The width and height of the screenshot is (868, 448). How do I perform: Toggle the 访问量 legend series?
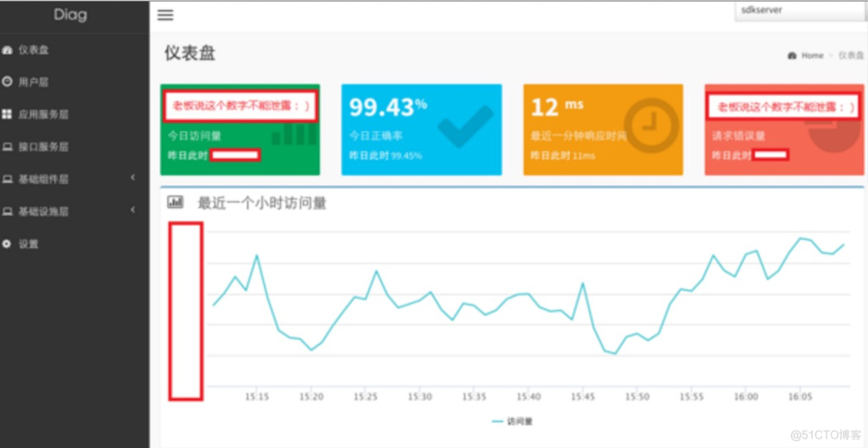(x=512, y=422)
